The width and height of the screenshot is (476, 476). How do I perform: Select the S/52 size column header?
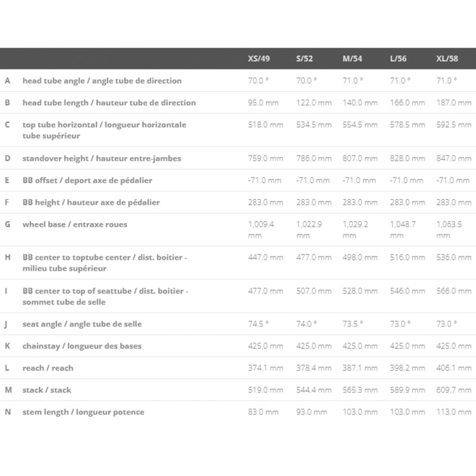pos(306,59)
